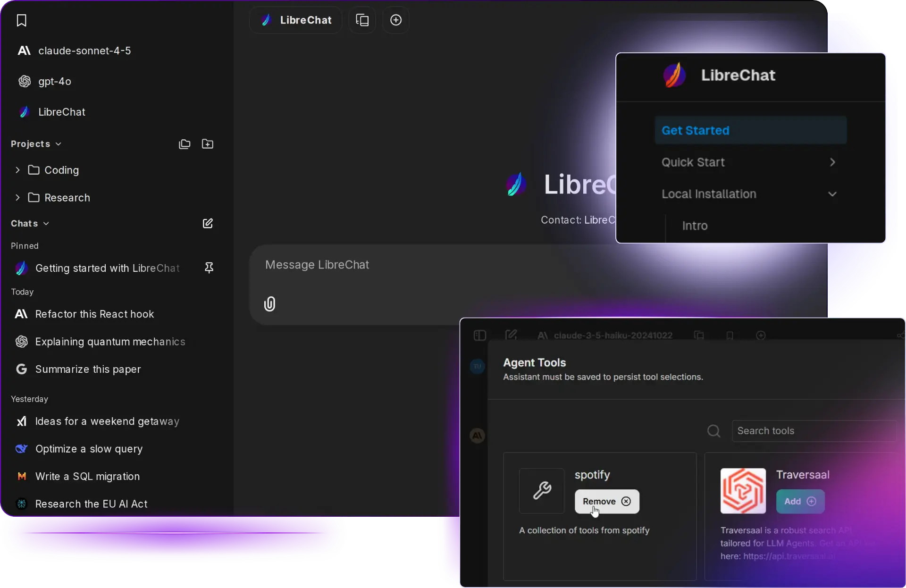Collapse Local Installation using its down chevron
This screenshot has height=588, width=906.
click(832, 194)
